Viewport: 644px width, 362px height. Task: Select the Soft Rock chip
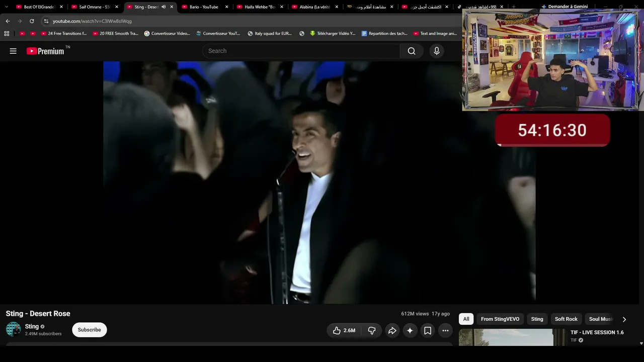tap(566, 319)
